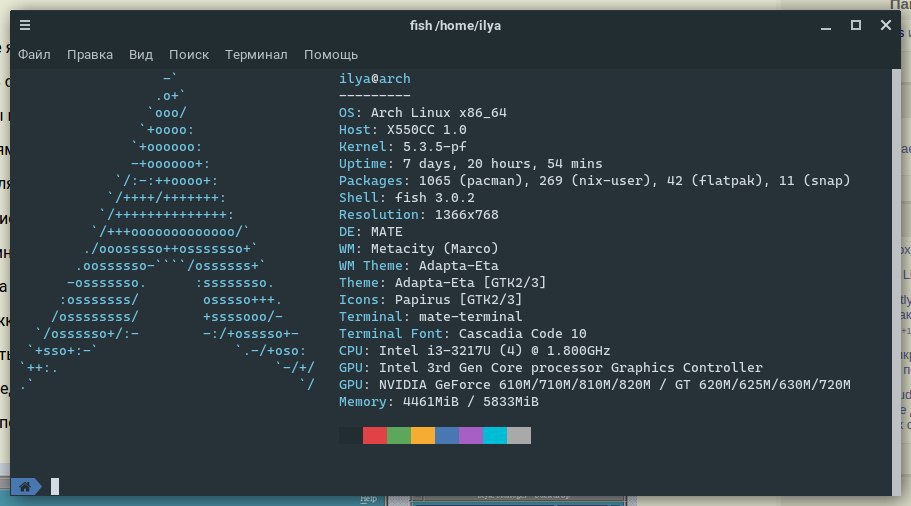Click the green color block
The width and height of the screenshot is (911, 506).
click(x=399, y=435)
